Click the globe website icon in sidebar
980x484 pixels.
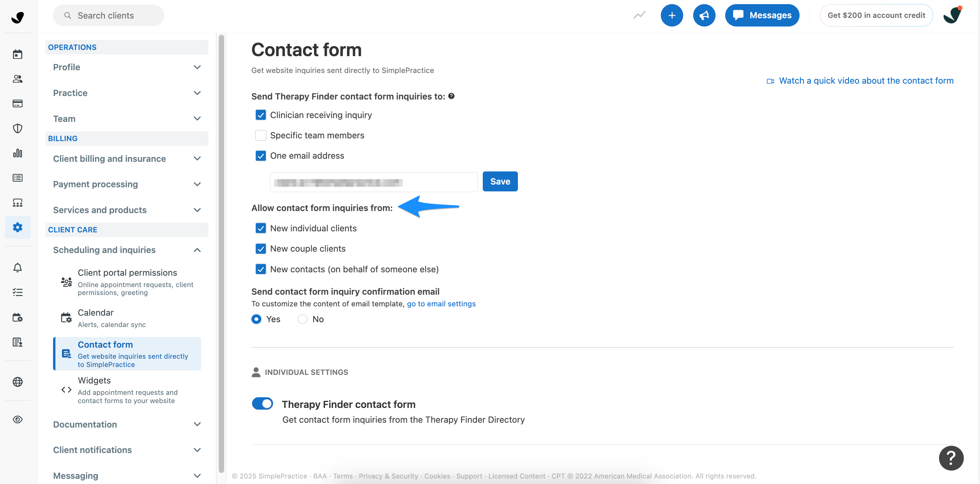click(x=18, y=381)
